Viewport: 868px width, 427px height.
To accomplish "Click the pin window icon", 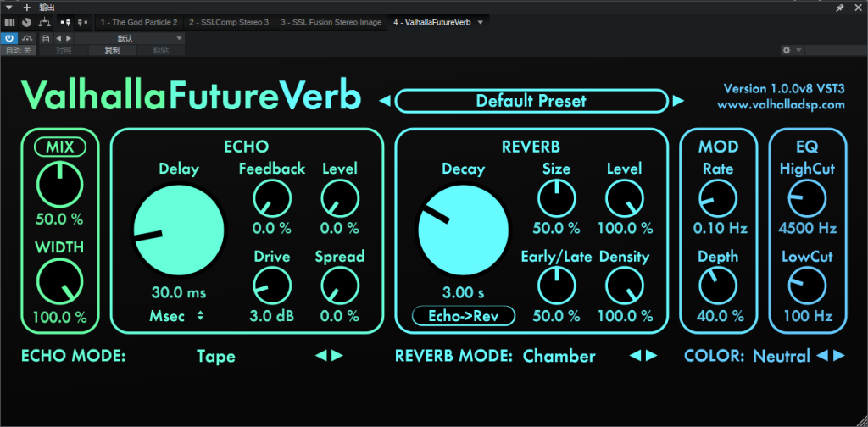I will [x=839, y=8].
